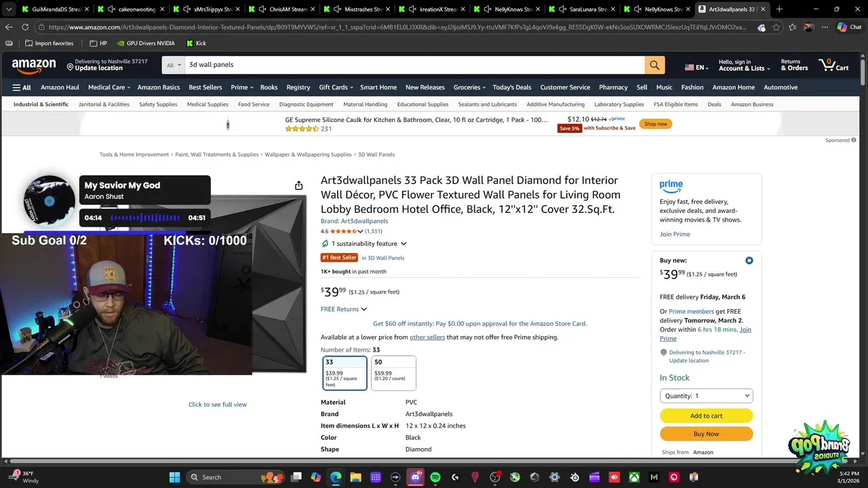868x488 pixels.
Task: Open the All hamburger menu
Action: pyautogui.click(x=22, y=87)
